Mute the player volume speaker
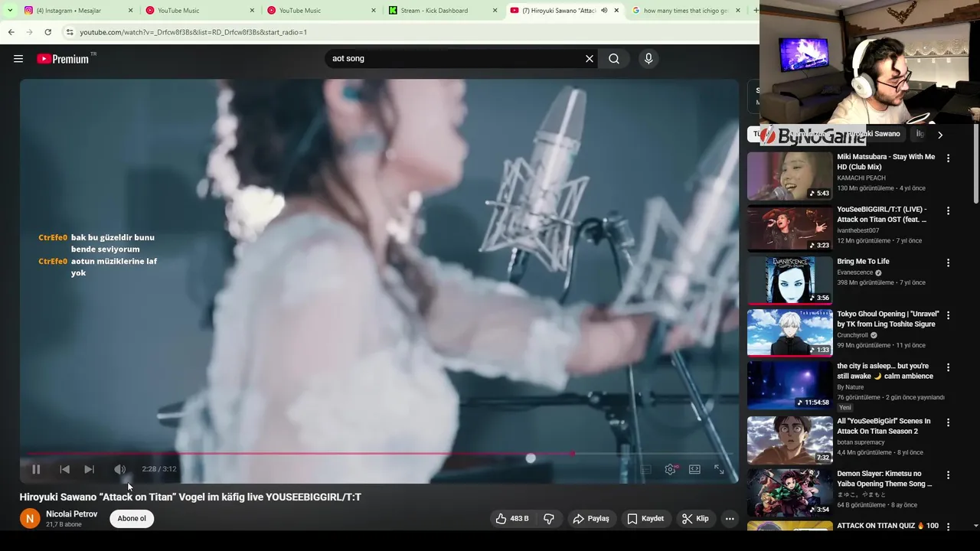980x551 pixels. point(120,469)
